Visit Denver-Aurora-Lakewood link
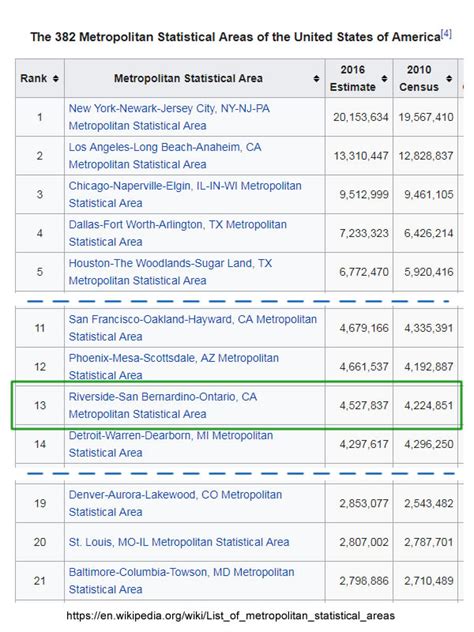Viewport: 474px width, 632px height. (175, 503)
